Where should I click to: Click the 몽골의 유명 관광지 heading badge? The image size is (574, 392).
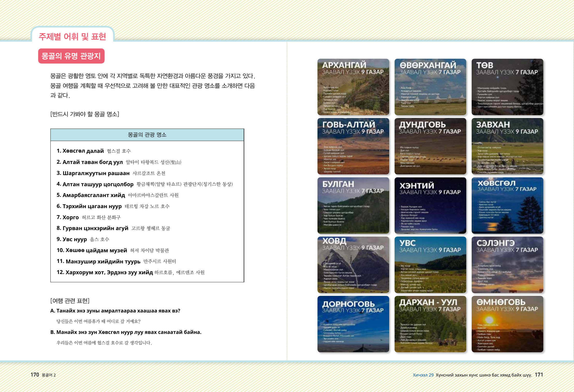pyautogui.click(x=71, y=56)
